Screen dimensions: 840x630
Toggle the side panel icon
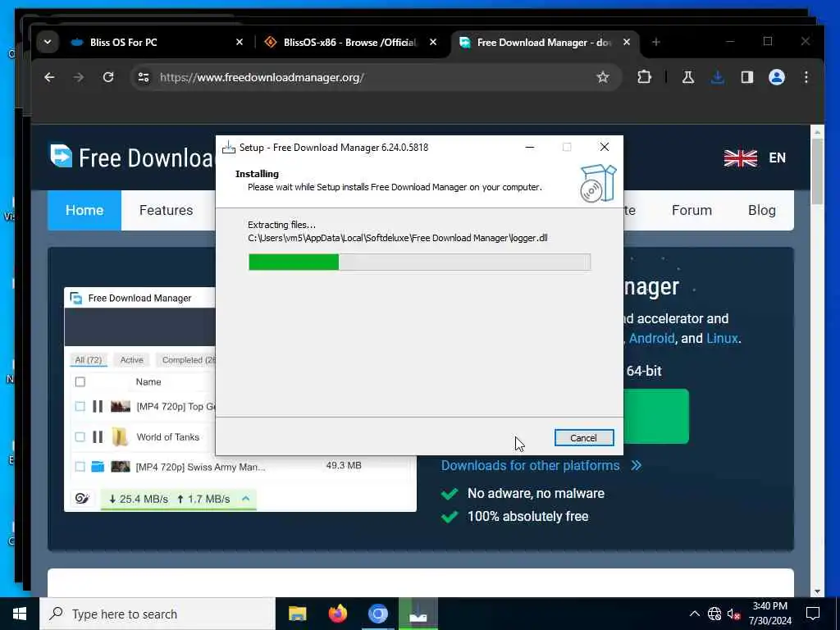pos(746,78)
